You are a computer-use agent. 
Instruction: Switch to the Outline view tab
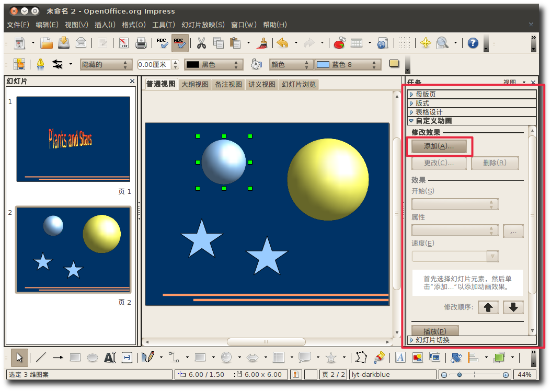(194, 84)
